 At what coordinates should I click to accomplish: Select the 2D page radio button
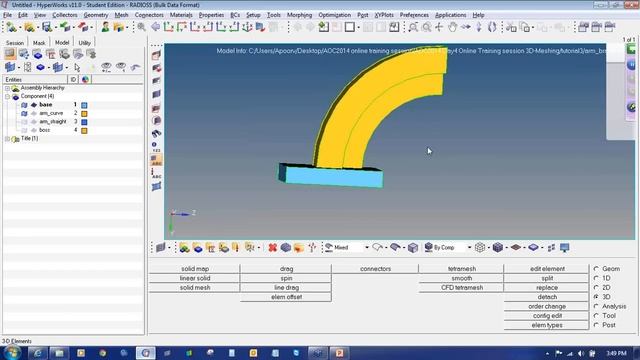coord(596,287)
